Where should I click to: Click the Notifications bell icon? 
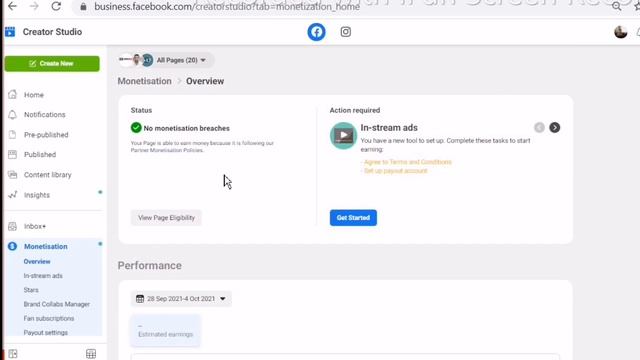tap(13, 115)
